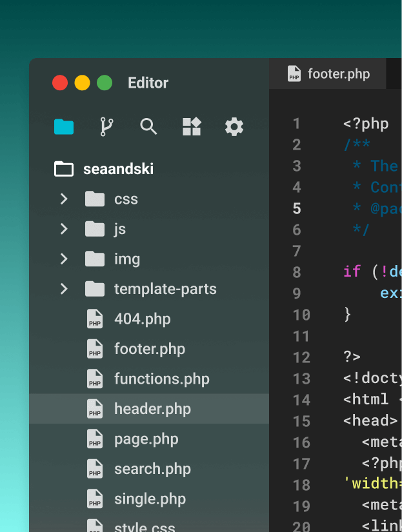Image resolution: width=402 pixels, height=532 pixels.
Task: Click the js folder icon
Action: (95, 229)
